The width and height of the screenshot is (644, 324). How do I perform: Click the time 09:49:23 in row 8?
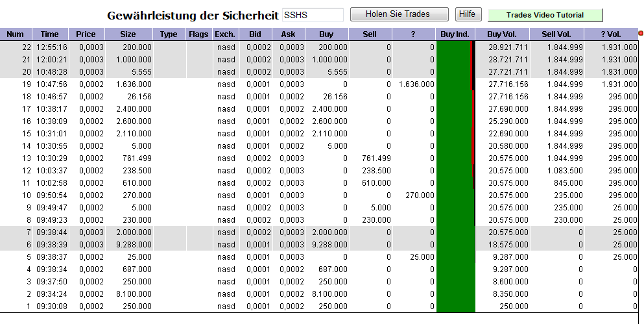pos(52,220)
